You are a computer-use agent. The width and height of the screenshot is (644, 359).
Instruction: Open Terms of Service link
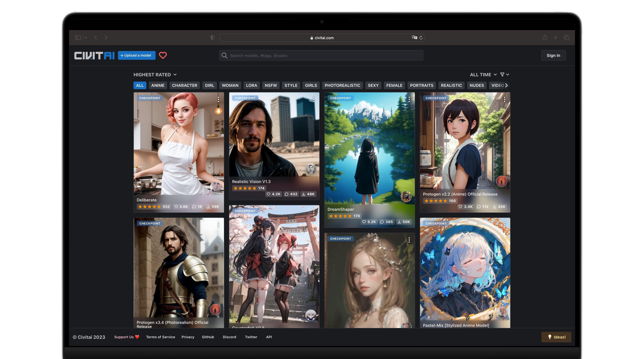pos(160,337)
